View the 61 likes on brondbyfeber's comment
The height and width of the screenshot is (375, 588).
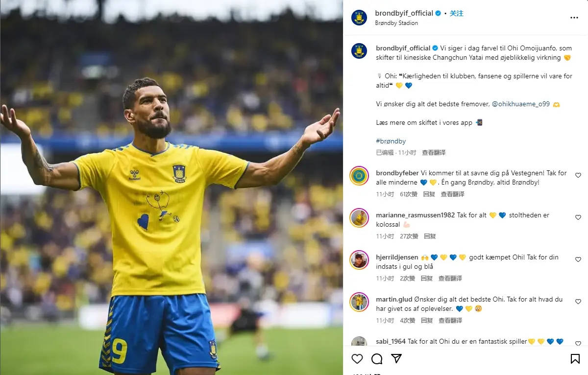click(408, 194)
